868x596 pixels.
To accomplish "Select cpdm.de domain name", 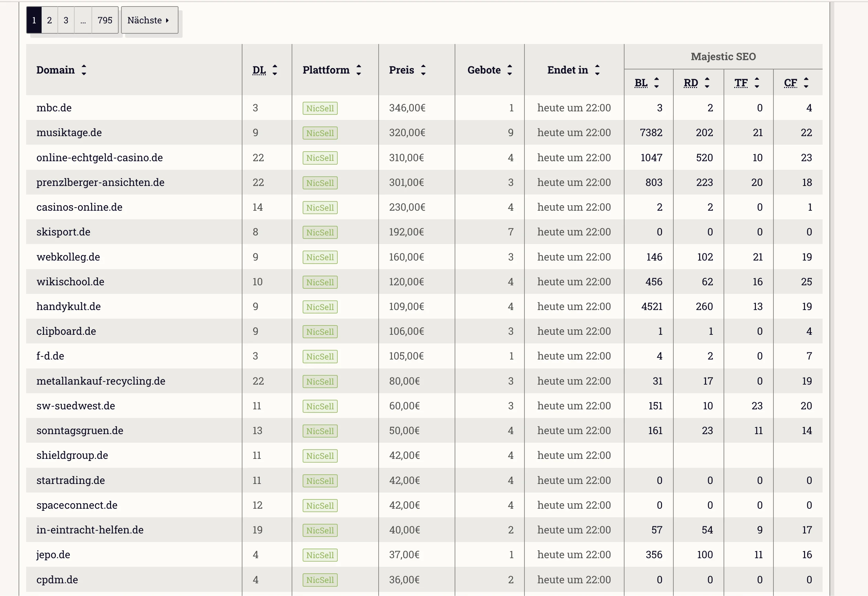I will (x=57, y=580).
